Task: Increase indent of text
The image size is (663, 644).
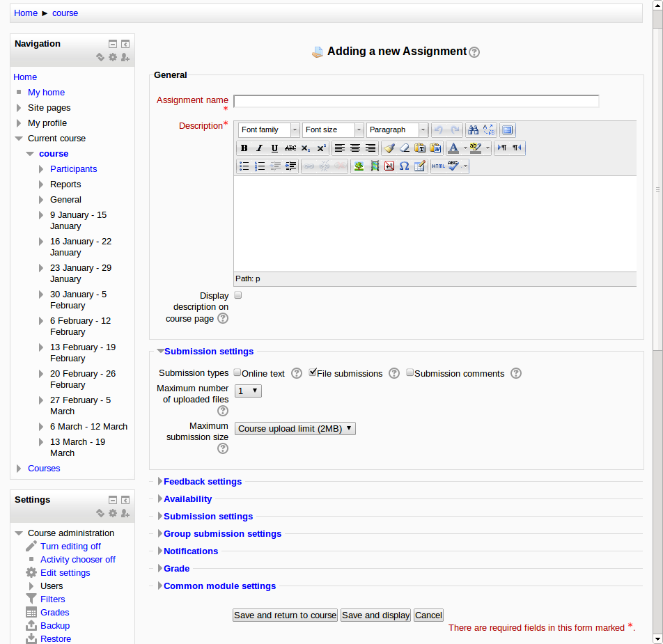Action: coord(290,166)
